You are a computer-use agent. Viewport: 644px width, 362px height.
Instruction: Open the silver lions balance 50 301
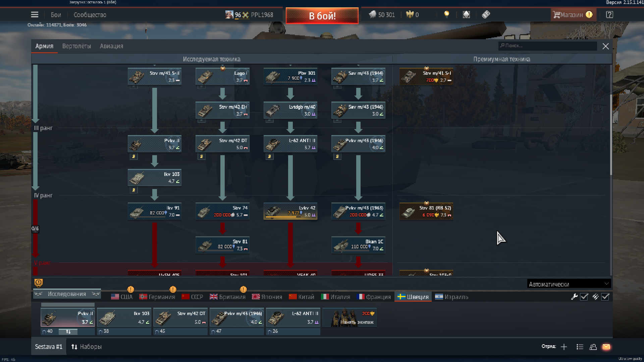coord(382,15)
